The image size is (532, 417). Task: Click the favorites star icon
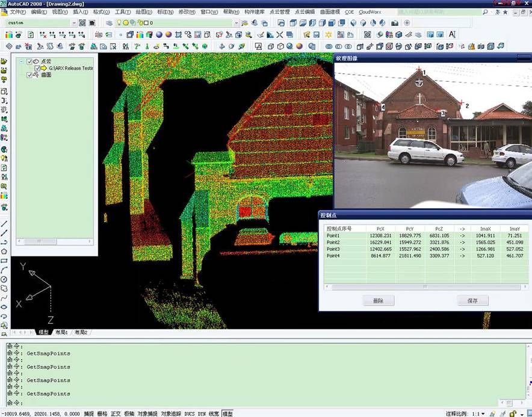click(505, 12)
